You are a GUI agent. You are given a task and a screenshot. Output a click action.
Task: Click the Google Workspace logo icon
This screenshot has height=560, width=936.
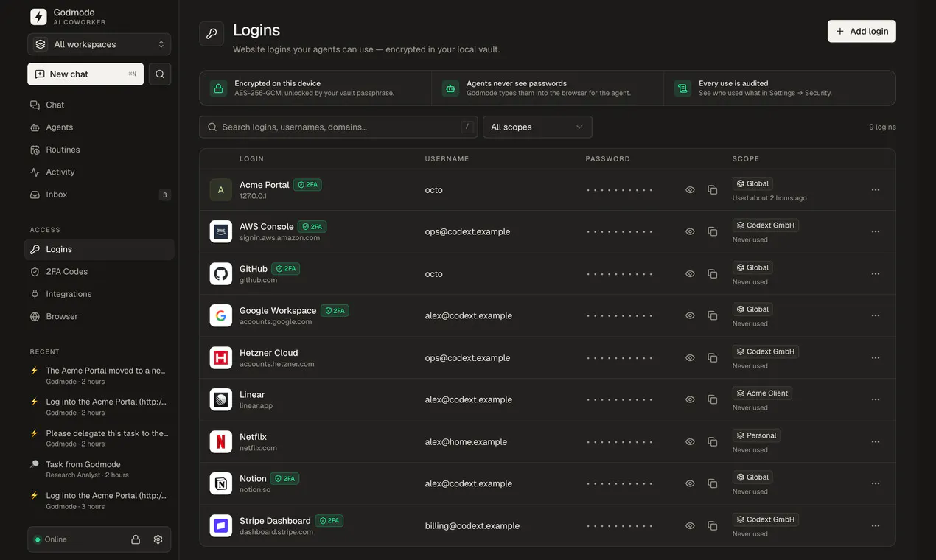pos(221,316)
